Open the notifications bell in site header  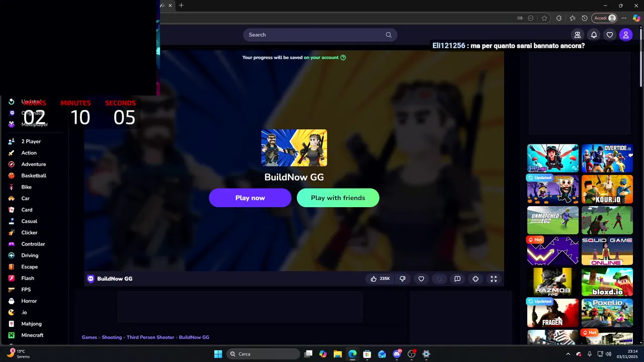pyautogui.click(x=594, y=35)
